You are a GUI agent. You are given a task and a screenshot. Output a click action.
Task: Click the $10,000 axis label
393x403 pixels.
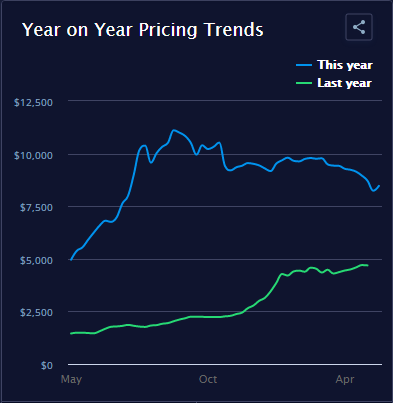coord(33,155)
